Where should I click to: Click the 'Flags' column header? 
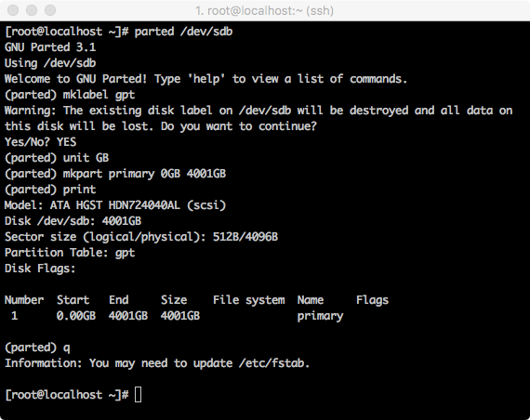coord(372,300)
